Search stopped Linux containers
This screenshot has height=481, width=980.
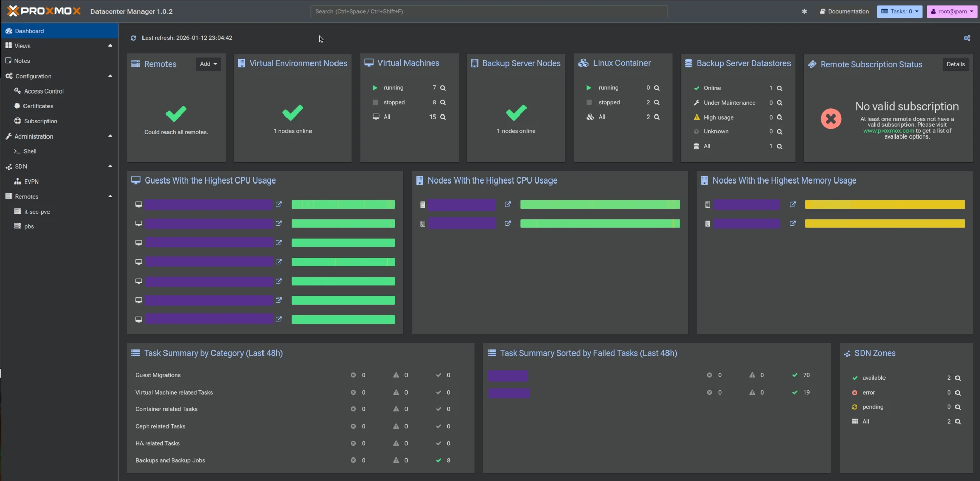657,102
